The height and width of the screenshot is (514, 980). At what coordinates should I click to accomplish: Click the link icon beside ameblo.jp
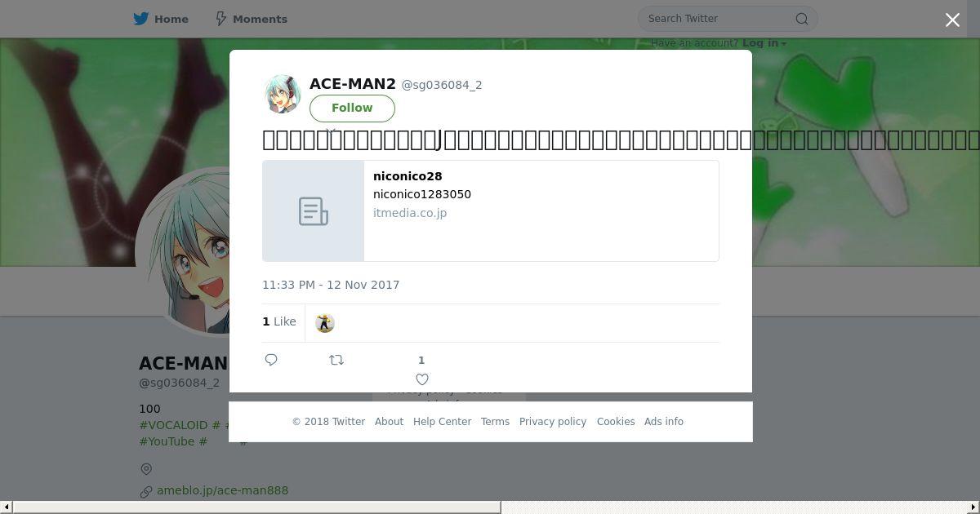coord(146,491)
